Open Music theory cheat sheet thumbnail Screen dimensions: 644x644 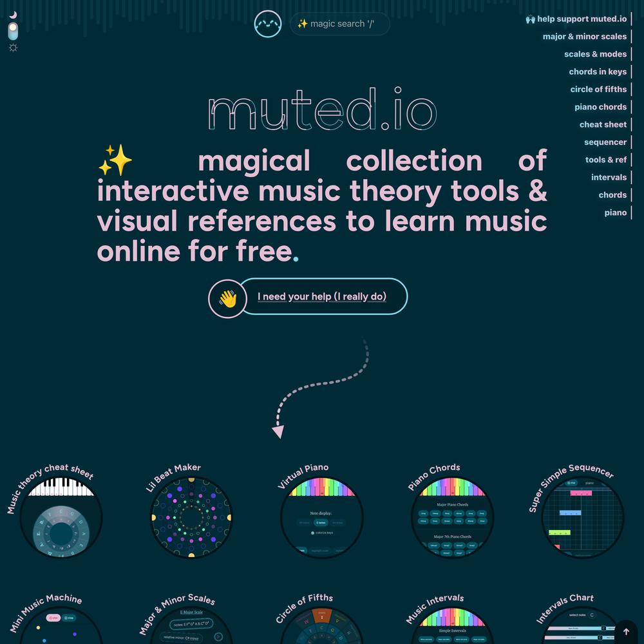61,517
